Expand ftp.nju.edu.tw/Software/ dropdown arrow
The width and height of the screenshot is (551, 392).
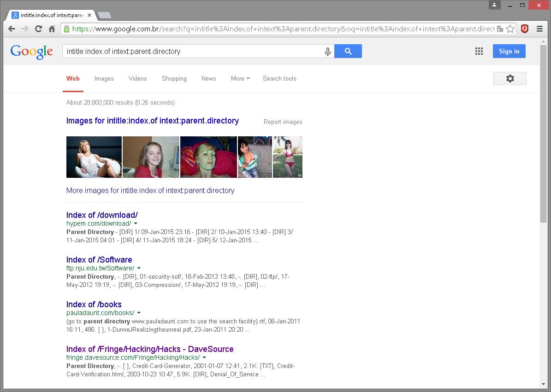click(139, 268)
